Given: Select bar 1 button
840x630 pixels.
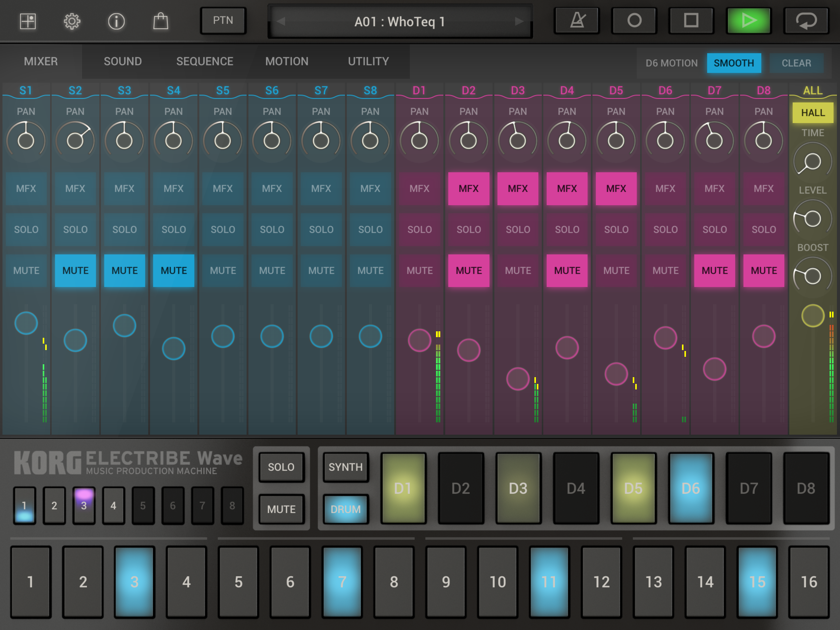Looking at the screenshot, I should [x=24, y=506].
